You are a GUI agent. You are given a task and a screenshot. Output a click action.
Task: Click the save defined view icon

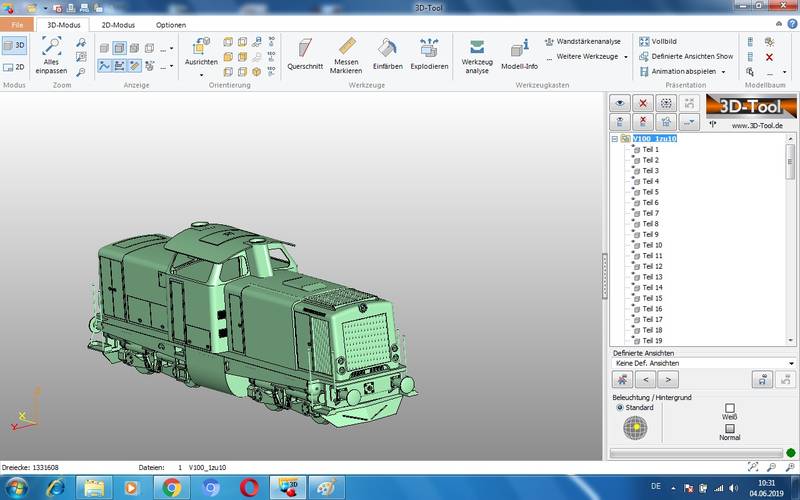(x=762, y=380)
